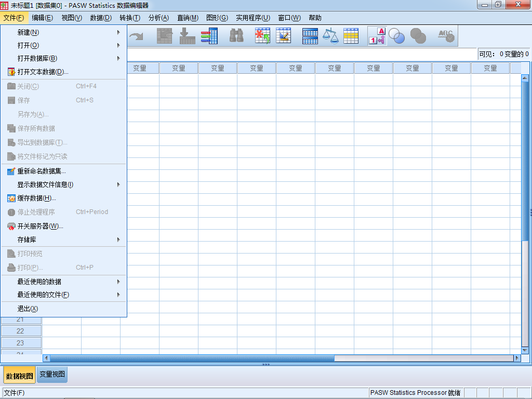532x399 pixels.
Task: Click the 另存为(A)... menu entry
Action: pyautogui.click(x=64, y=114)
